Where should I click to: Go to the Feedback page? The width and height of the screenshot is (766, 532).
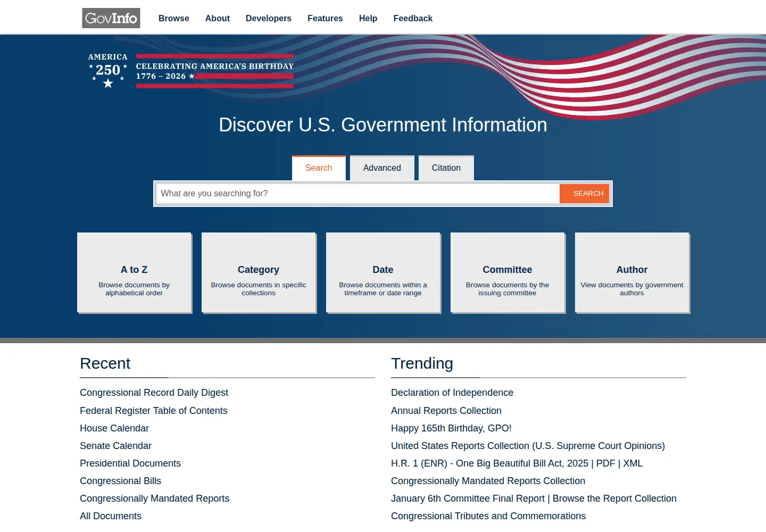click(413, 18)
